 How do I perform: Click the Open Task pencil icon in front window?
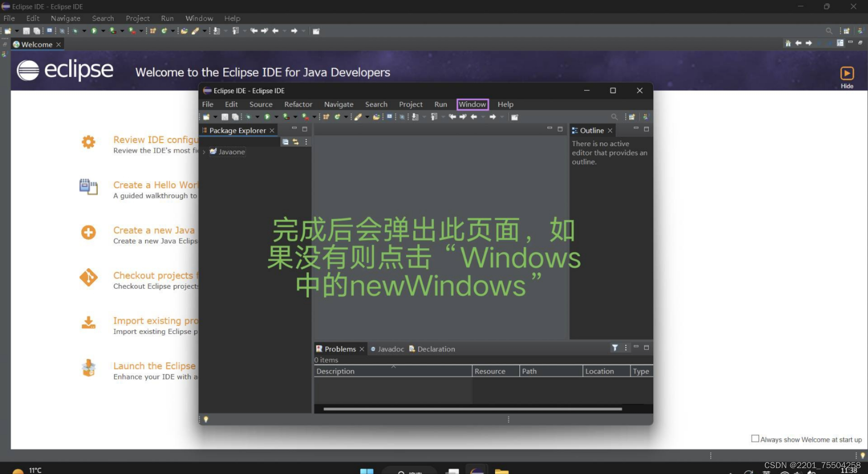pos(358,117)
